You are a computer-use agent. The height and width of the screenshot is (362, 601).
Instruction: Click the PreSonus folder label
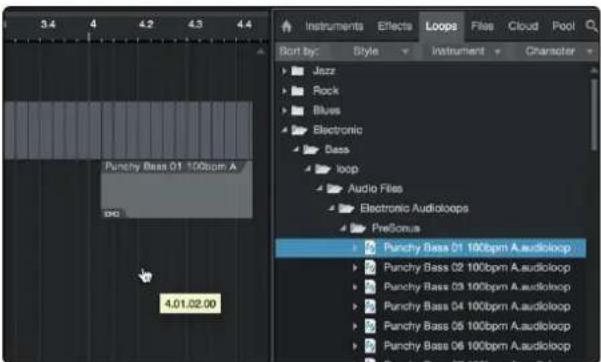click(396, 229)
